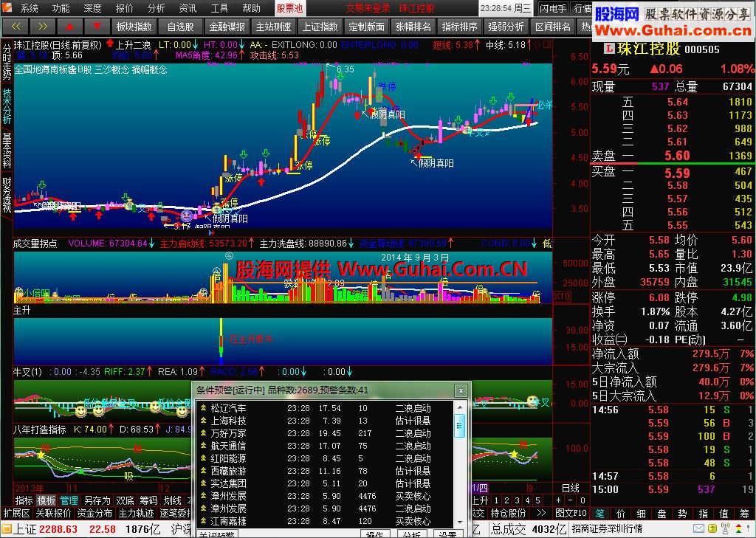
Task: Click the red up triangle toolbar button
Action: (69, 27)
